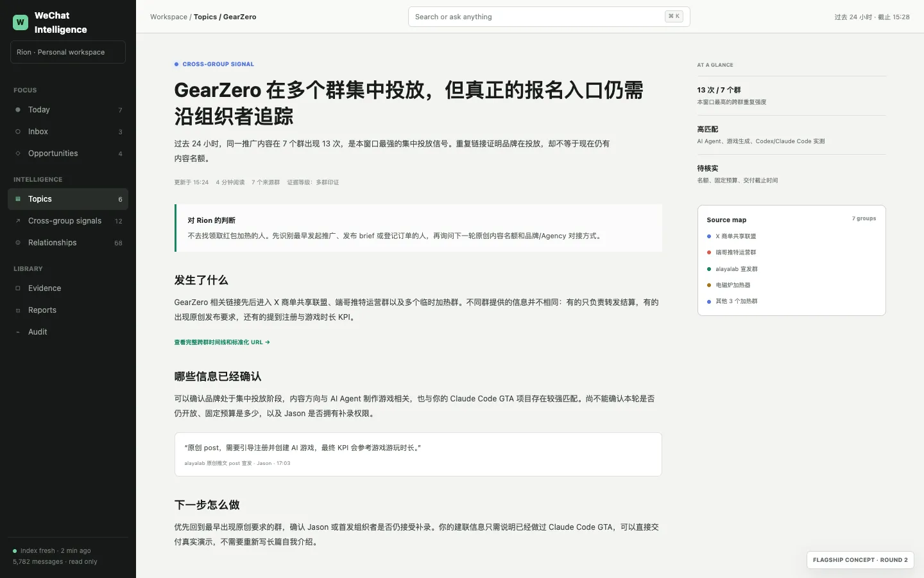Open the Inbox section

pos(68,132)
